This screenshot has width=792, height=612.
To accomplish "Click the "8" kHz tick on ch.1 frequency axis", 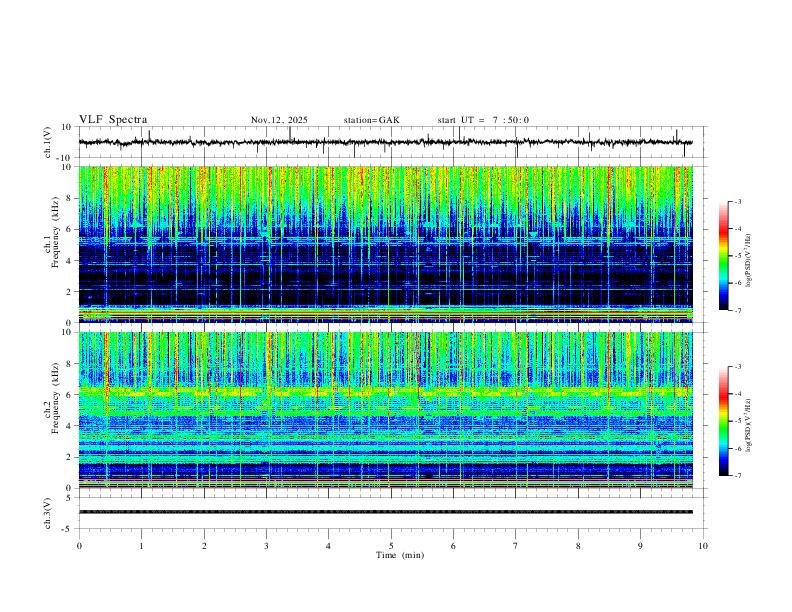I will 70,198.
